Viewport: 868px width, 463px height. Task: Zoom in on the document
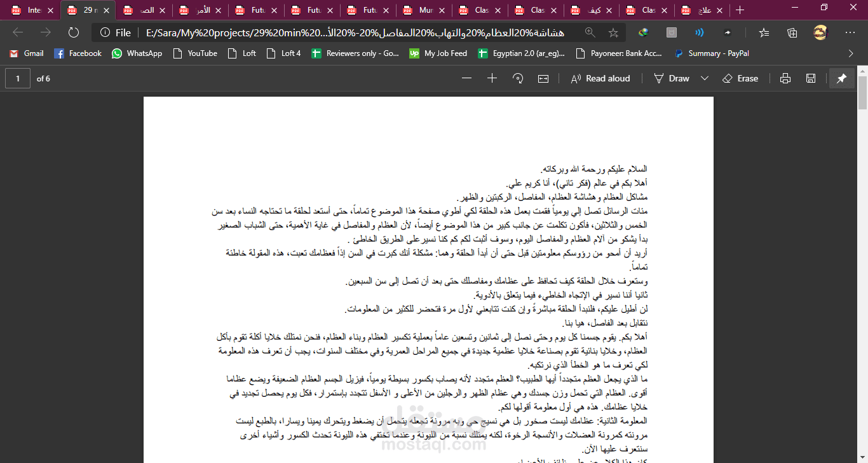point(492,78)
